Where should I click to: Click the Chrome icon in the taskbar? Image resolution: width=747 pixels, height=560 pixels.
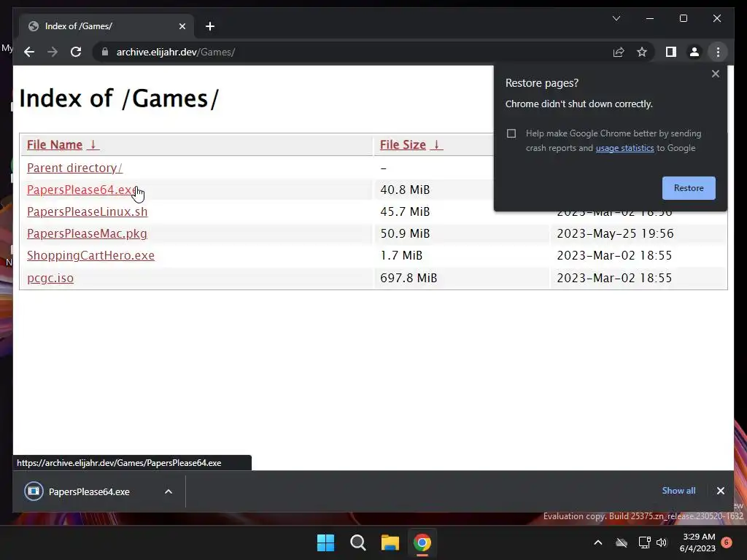pyautogui.click(x=422, y=542)
